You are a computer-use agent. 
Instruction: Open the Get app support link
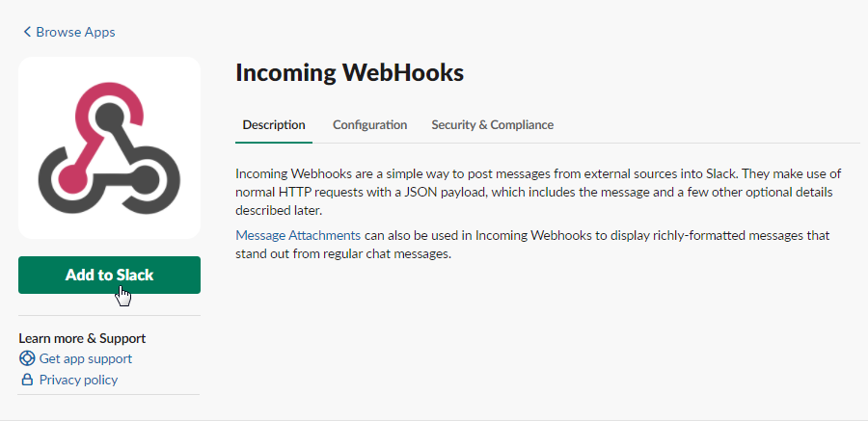(x=86, y=358)
